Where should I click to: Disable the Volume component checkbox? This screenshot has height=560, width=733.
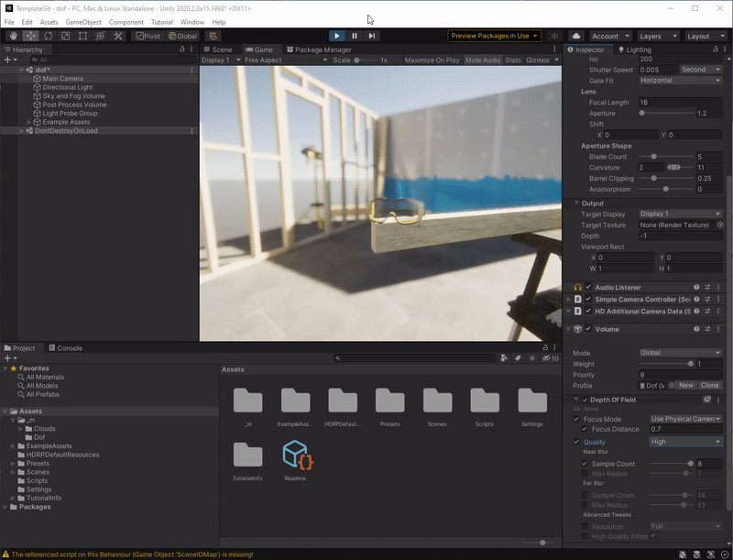[588, 329]
